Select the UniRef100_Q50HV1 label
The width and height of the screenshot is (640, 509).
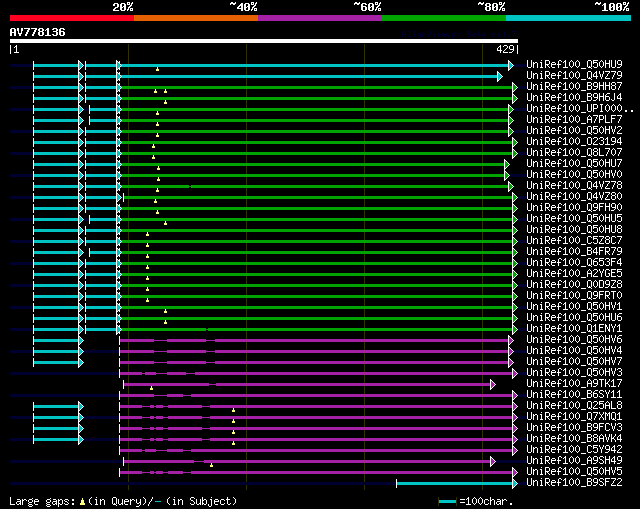574,307
